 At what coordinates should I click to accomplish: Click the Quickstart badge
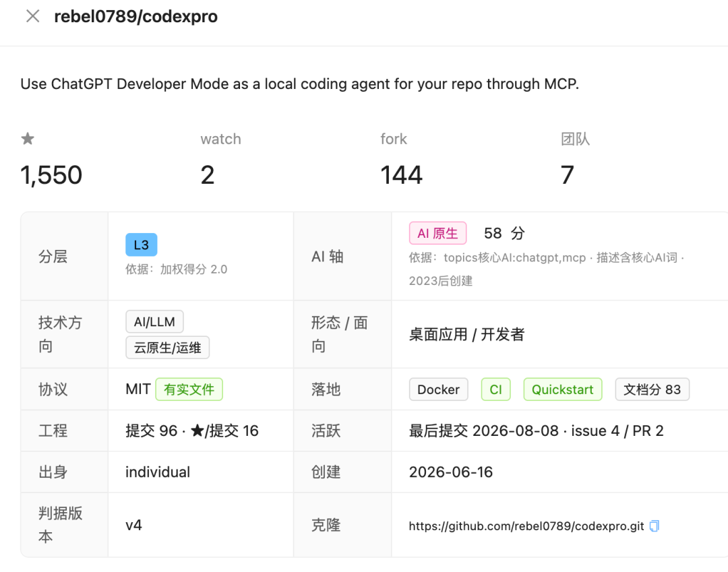[x=563, y=389]
